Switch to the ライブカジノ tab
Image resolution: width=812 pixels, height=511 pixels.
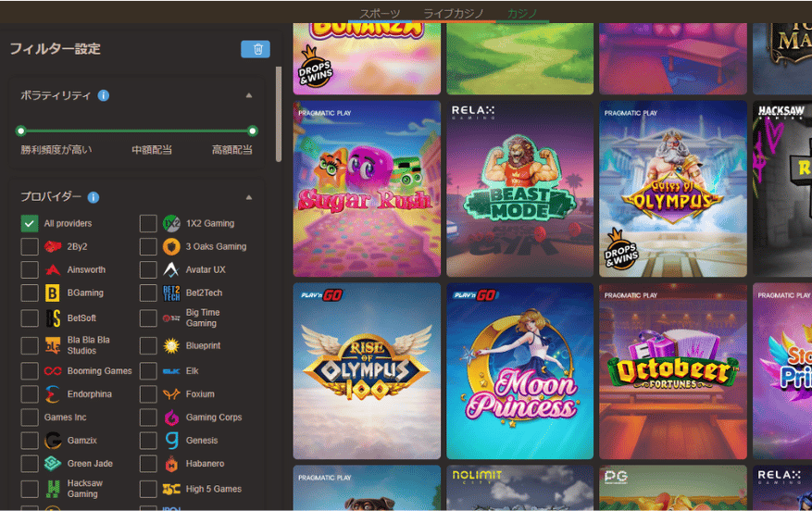pyautogui.click(x=454, y=14)
